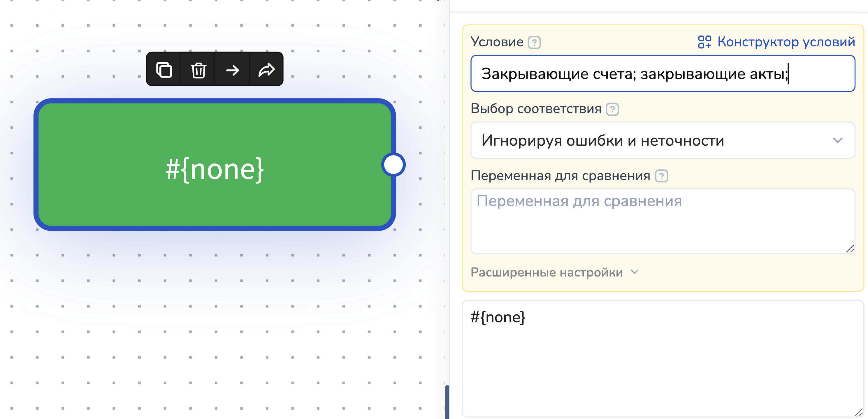The height and width of the screenshot is (419, 868).
Task: Select the green #{none} block
Action: tap(215, 165)
